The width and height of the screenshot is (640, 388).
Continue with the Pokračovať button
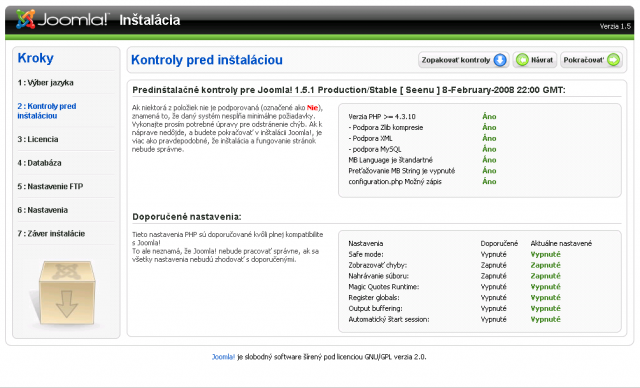[x=591, y=60]
